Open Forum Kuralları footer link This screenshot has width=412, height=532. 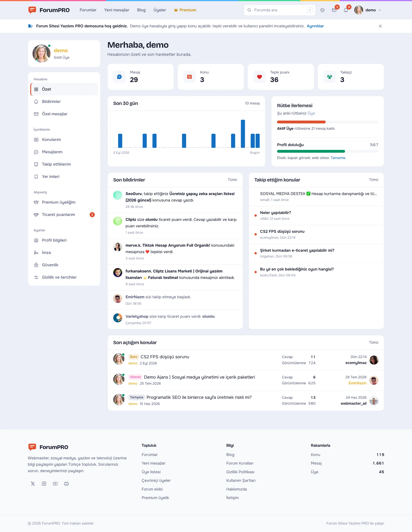click(x=240, y=463)
